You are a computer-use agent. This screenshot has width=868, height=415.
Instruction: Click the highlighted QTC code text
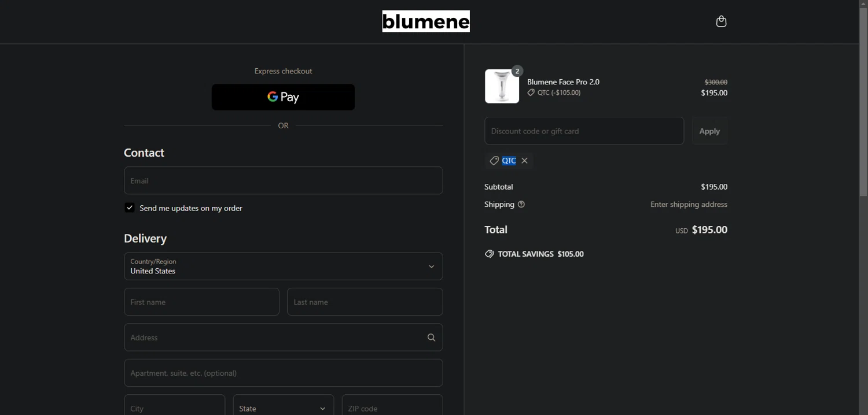(509, 161)
